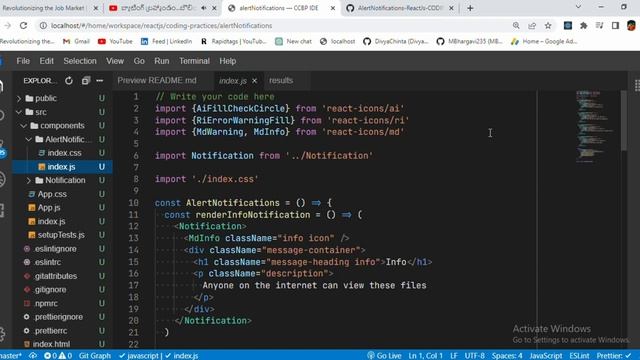Viewport: 640px width, 360px height.
Task: Open the Selection menu
Action: pyautogui.click(x=80, y=61)
